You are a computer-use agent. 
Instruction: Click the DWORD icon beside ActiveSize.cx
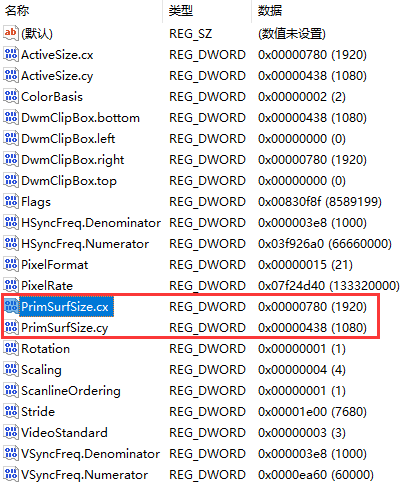[x=11, y=54]
